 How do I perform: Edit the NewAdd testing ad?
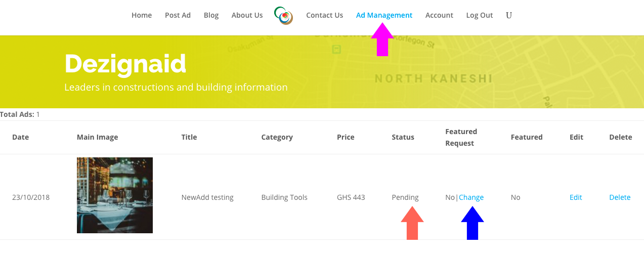pos(576,197)
